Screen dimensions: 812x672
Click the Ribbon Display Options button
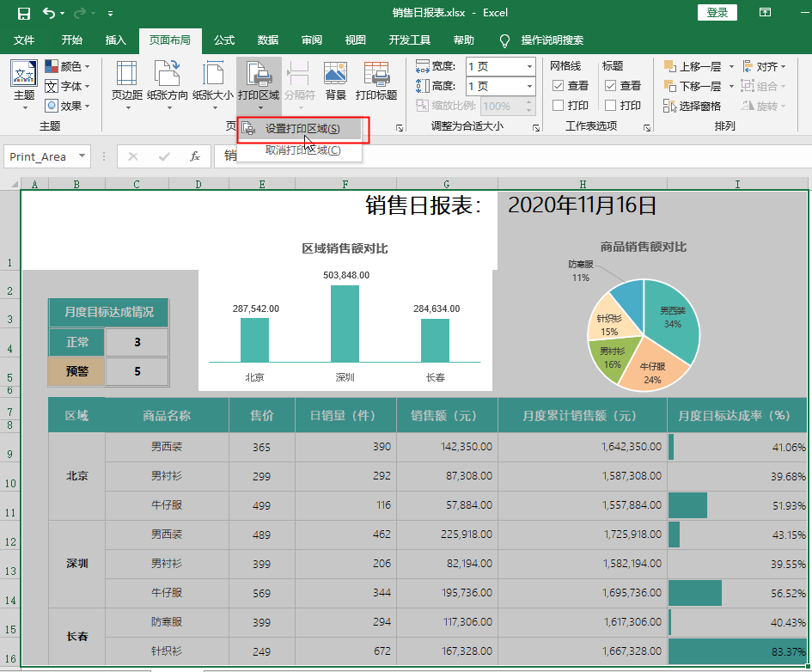coord(765,13)
